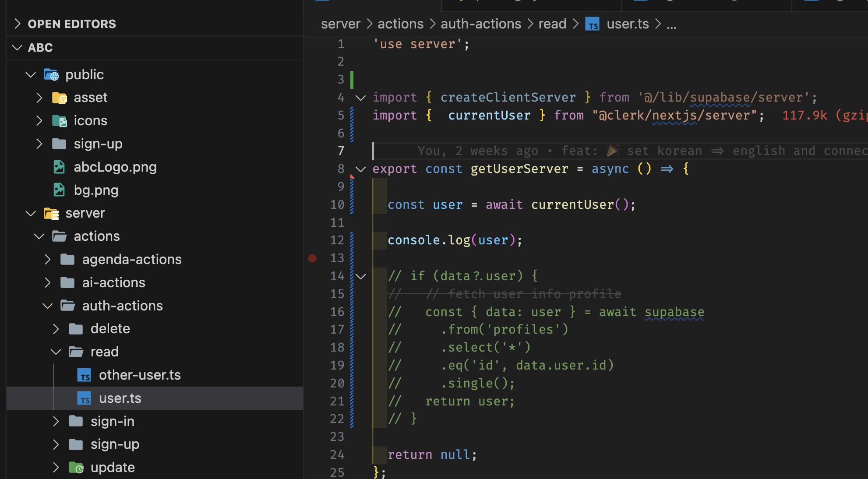Click the server folder icon
This screenshot has height=479, width=868.
[x=51, y=213]
